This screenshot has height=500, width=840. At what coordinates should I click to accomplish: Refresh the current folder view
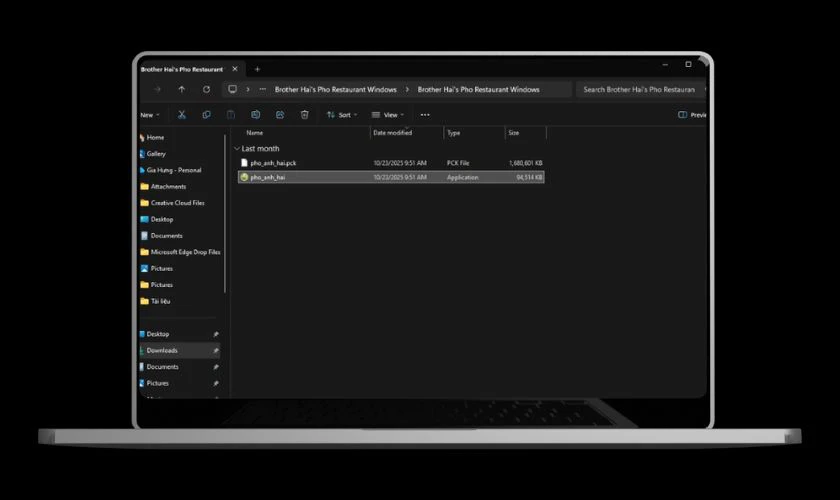pos(206,89)
